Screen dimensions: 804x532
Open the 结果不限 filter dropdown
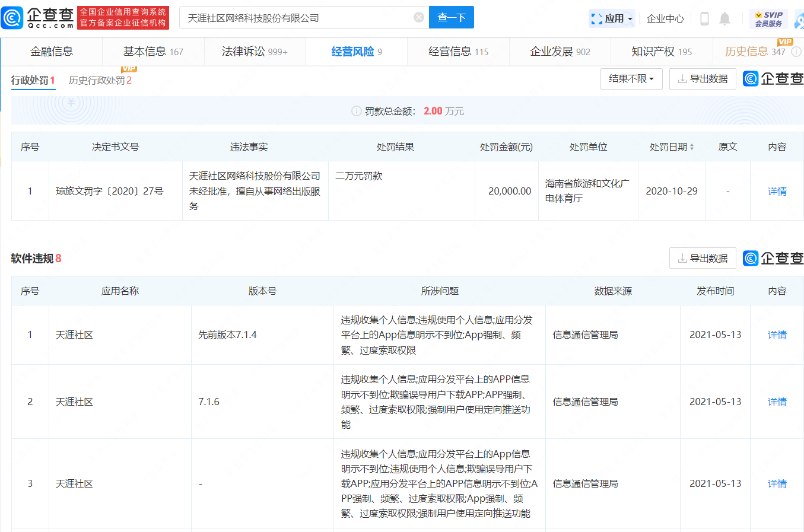(631, 78)
